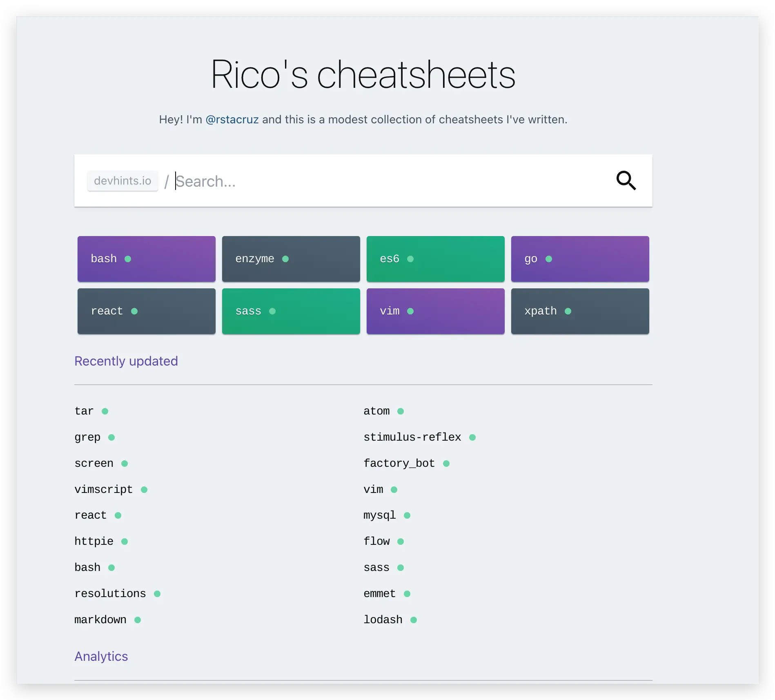Open the lodash cheatsheet link
775x700 pixels.
tap(383, 620)
